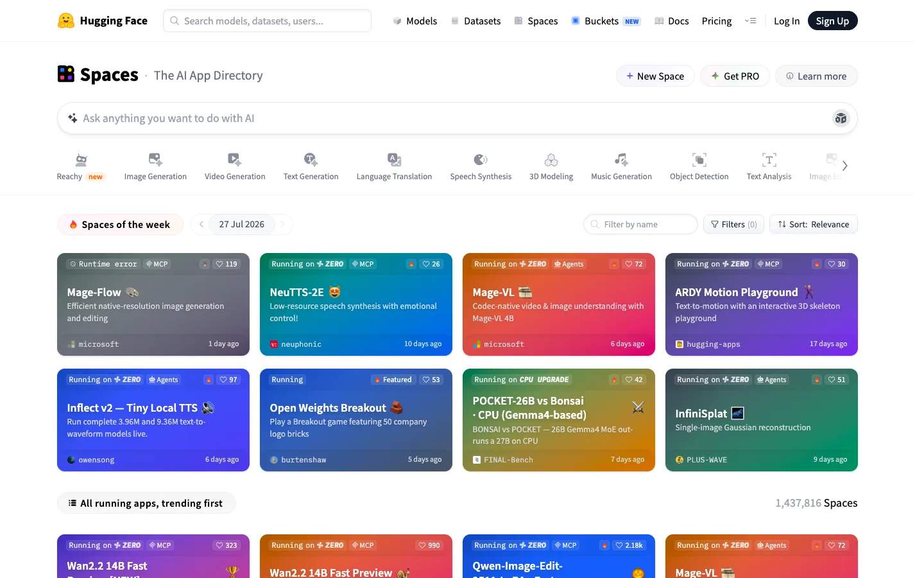Create a New Space
This screenshot has height=578, width=924.
(655, 76)
